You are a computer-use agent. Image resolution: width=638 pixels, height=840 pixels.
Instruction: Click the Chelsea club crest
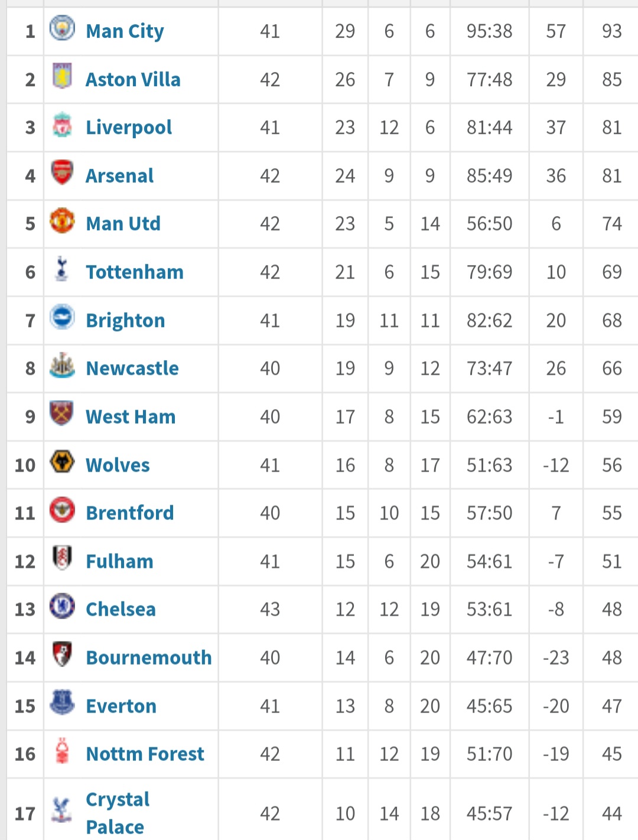pyautogui.click(x=62, y=606)
